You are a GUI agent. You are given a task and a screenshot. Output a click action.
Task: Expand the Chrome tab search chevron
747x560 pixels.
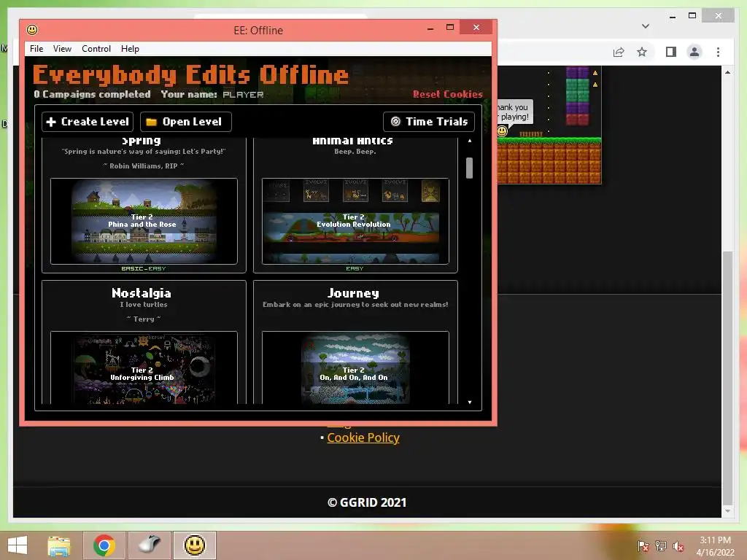[646, 26]
